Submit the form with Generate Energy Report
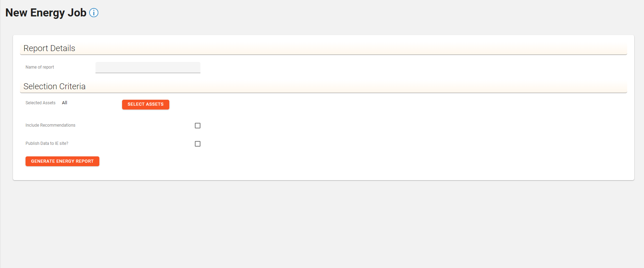This screenshot has height=268, width=644. coord(62,161)
